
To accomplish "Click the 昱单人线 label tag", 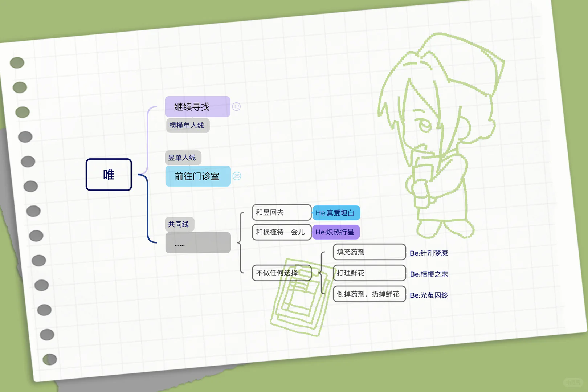I will 183,158.
